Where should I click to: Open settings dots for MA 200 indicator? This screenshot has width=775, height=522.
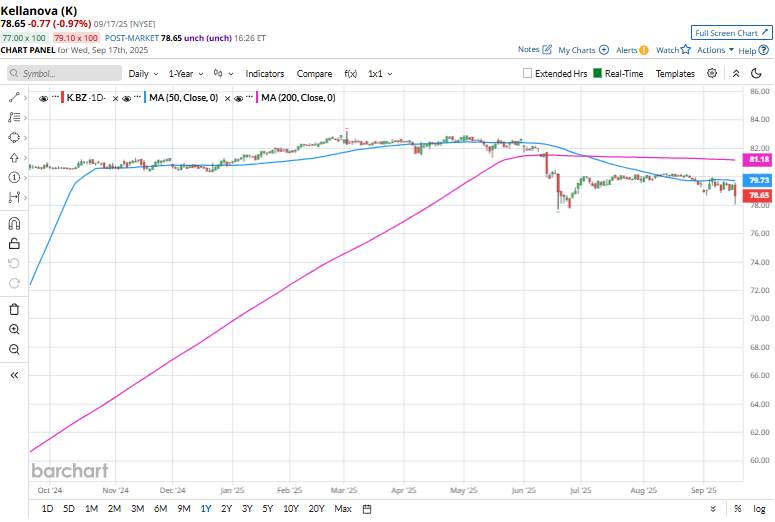[x=249, y=97]
